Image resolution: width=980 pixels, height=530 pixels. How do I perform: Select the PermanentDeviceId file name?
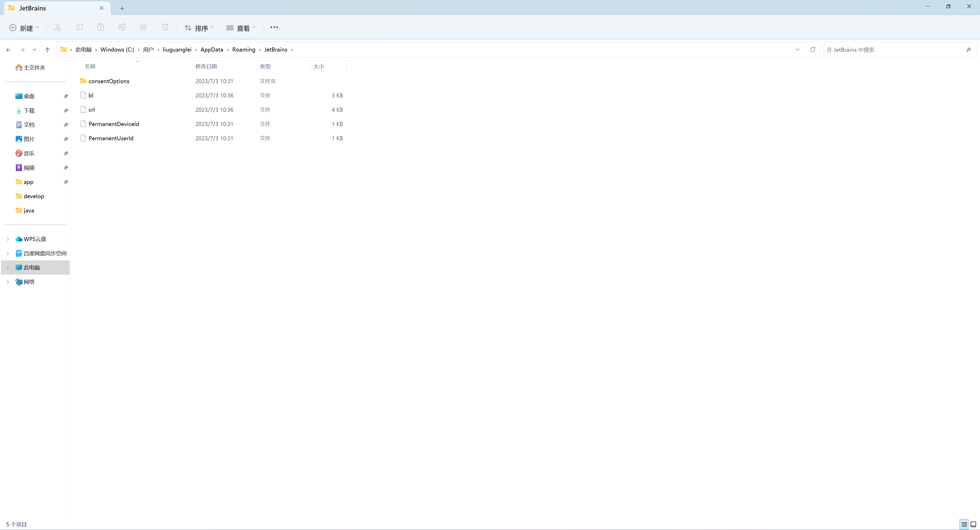(x=114, y=124)
